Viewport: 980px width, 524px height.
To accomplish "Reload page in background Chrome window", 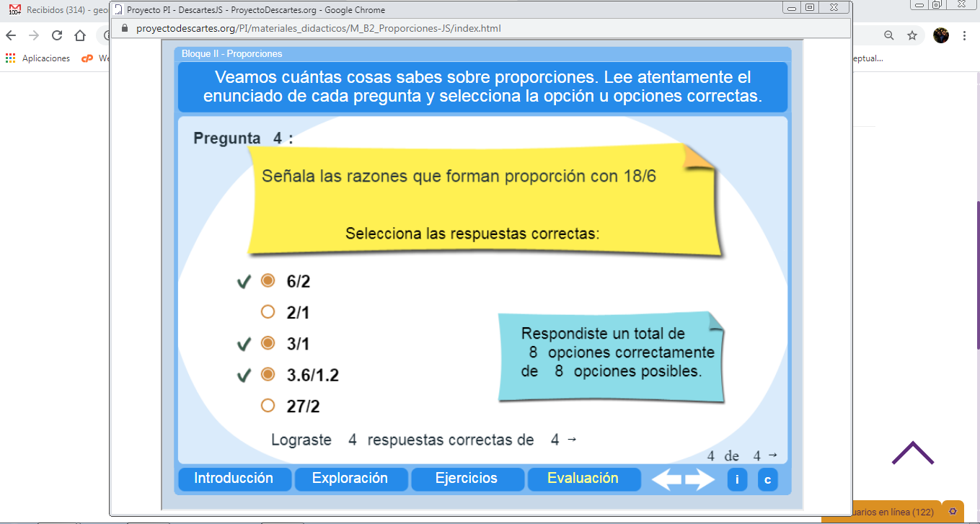I will [57, 35].
